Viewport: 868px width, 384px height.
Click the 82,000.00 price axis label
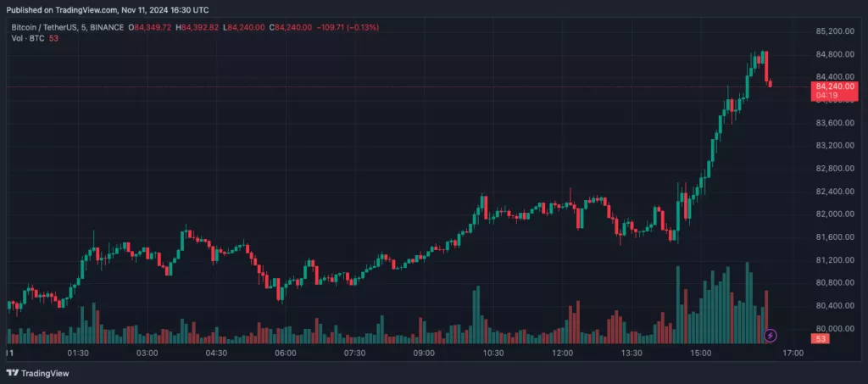click(835, 214)
